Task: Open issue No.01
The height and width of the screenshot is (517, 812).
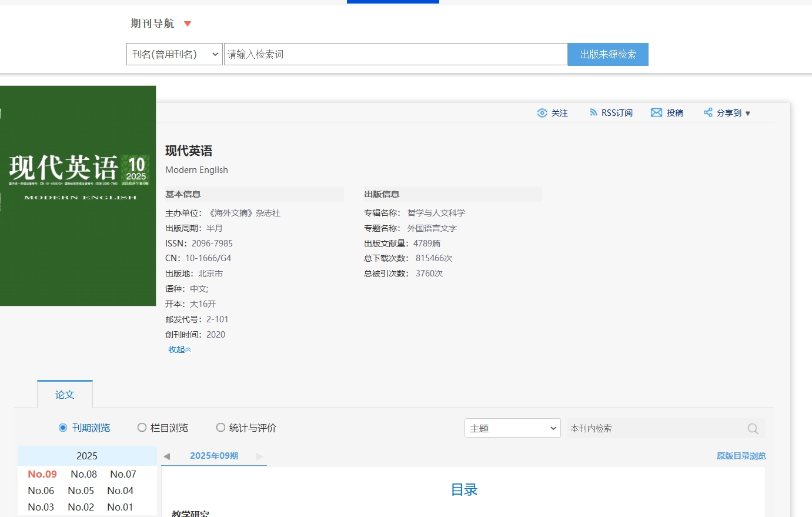Action: (x=120, y=507)
